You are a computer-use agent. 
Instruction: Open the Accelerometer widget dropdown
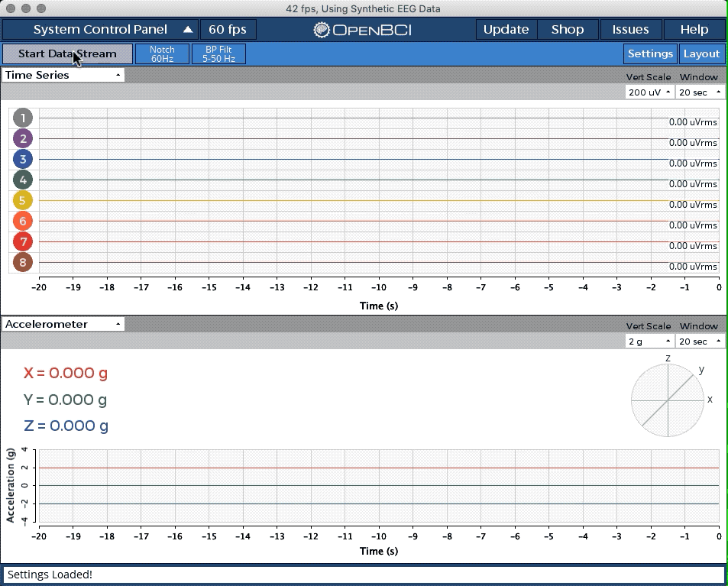click(x=63, y=324)
